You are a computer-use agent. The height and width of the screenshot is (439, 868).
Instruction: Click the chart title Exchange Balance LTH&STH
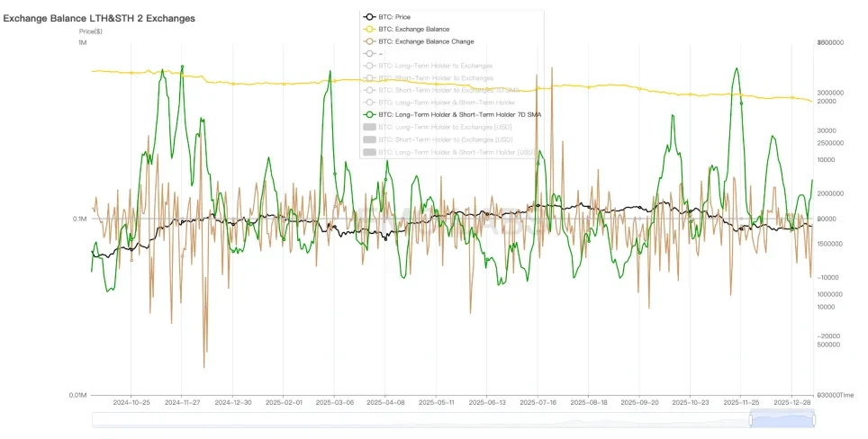(x=99, y=18)
